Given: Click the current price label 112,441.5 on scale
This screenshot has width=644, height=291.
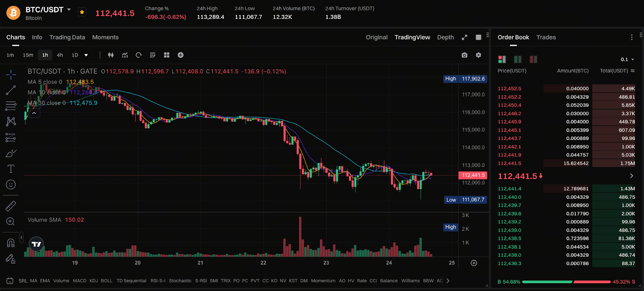Looking at the screenshot, I should pos(473,175).
